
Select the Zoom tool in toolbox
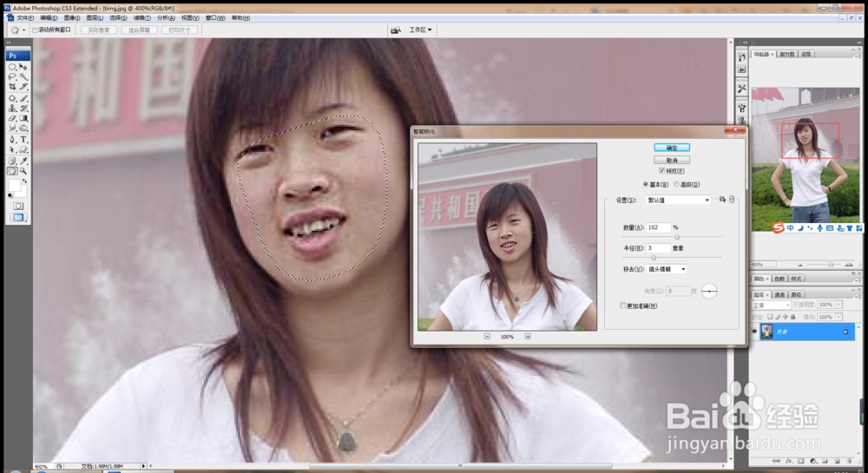(23, 171)
